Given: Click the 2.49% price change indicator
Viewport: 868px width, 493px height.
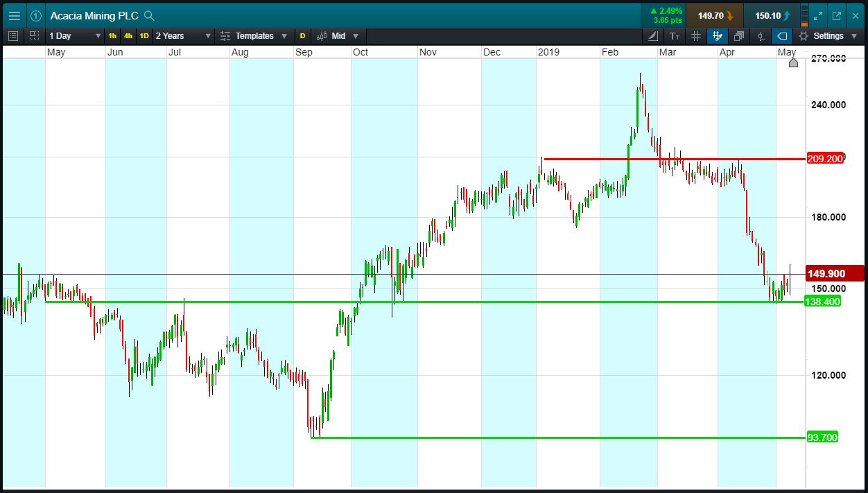Looking at the screenshot, I should coord(666,11).
